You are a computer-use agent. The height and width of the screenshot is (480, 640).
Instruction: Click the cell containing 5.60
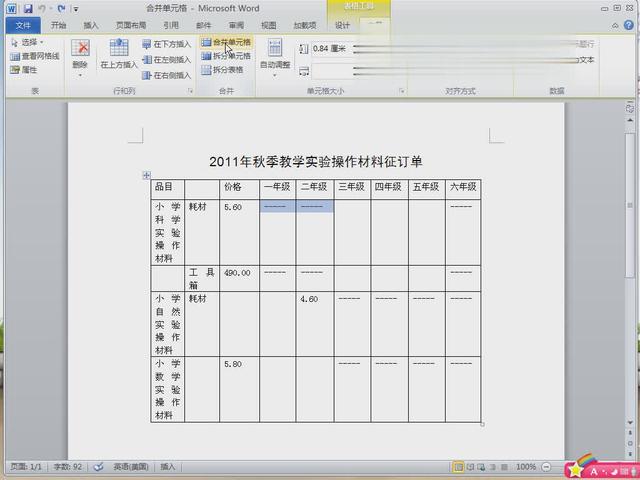(239, 232)
